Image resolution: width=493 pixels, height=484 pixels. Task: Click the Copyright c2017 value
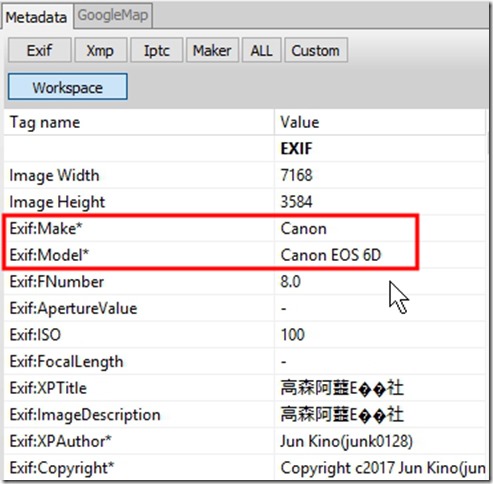(383, 468)
